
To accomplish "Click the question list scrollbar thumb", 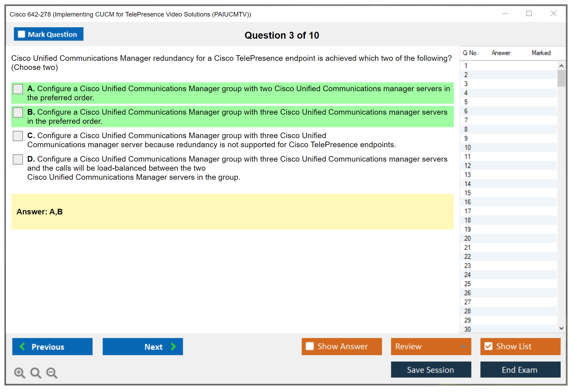I will (561, 78).
